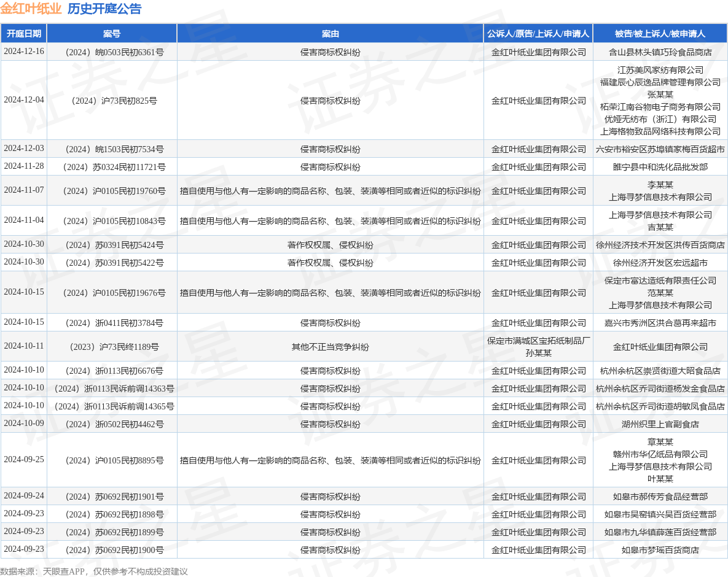Click defendant 睢宁县中和洗化品批发部

tap(660, 167)
